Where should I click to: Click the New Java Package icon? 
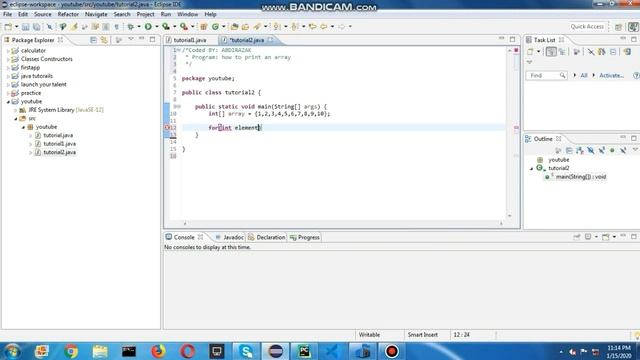[x=203, y=27]
